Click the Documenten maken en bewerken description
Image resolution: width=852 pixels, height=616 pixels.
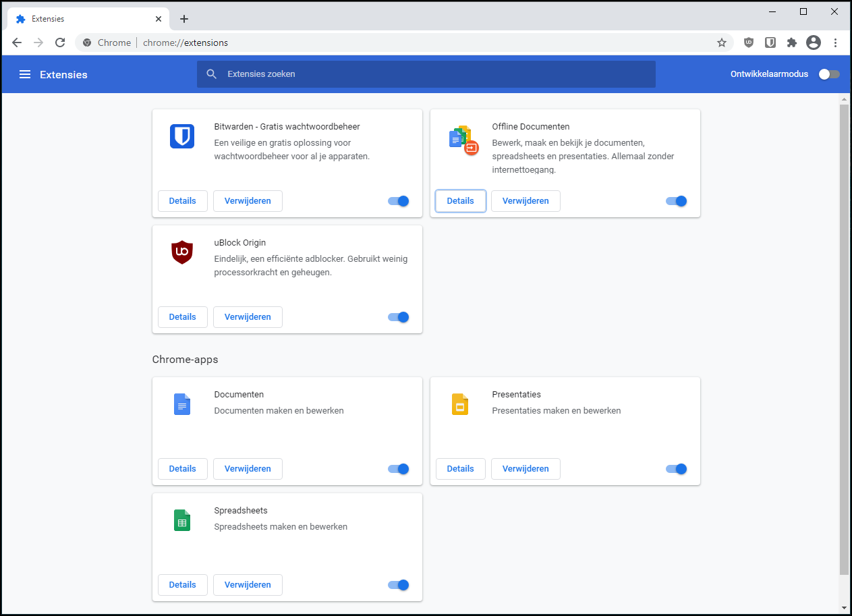[279, 410]
